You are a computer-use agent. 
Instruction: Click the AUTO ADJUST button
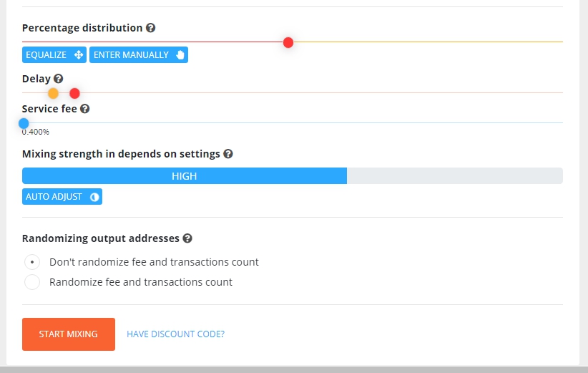[62, 197]
